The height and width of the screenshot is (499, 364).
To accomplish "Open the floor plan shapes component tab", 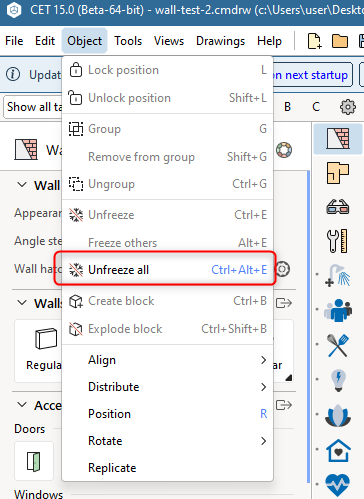I will click(x=338, y=173).
